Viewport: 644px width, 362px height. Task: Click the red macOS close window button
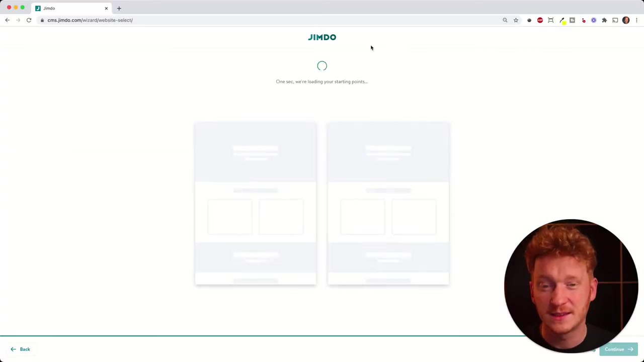click(x=9, y=8)
